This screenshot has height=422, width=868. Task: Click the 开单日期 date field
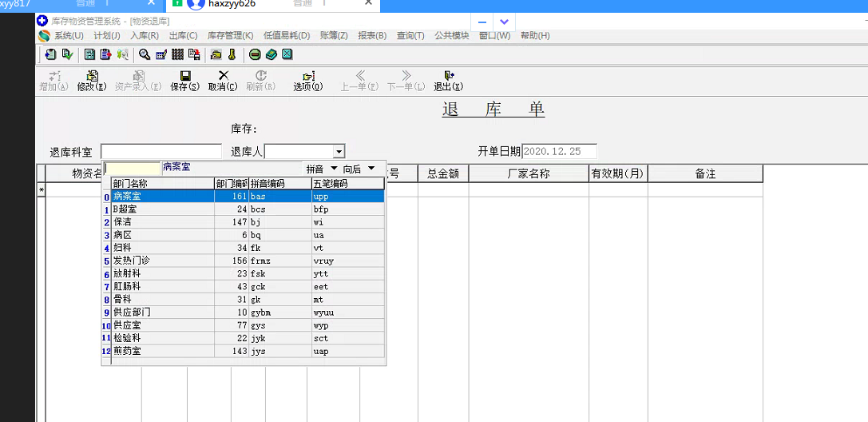click(558, 151)
